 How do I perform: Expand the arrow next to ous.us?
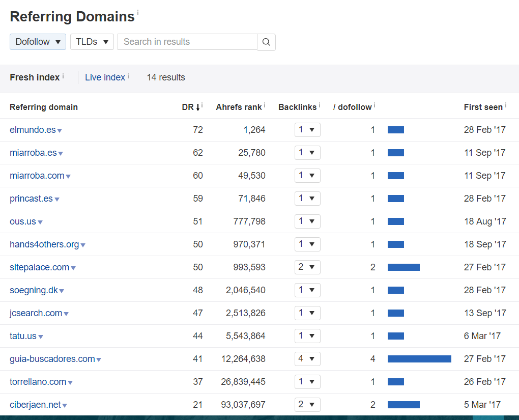click(40, 222)
